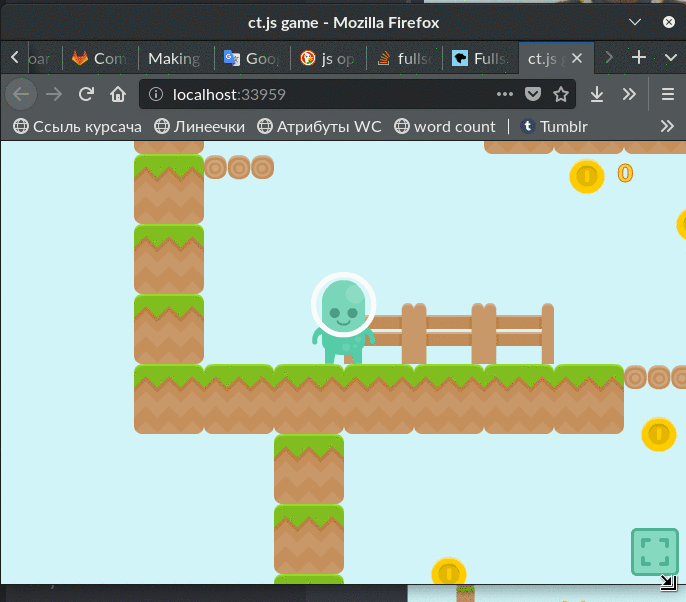This screenshot has height=602, width=686.
Task: Toggle fullscreen with the green game button
Action: point(654,552)
